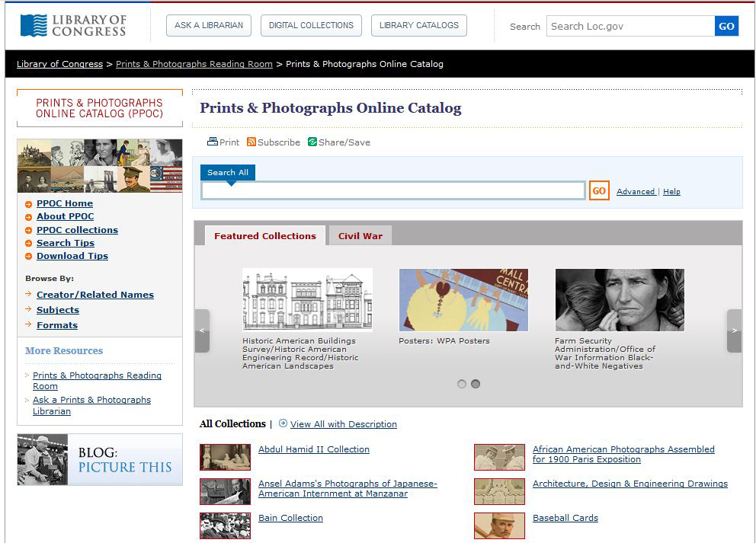Open WPA Posters thumbnail image
Screen dimensions: 756x543
point(464,300)
